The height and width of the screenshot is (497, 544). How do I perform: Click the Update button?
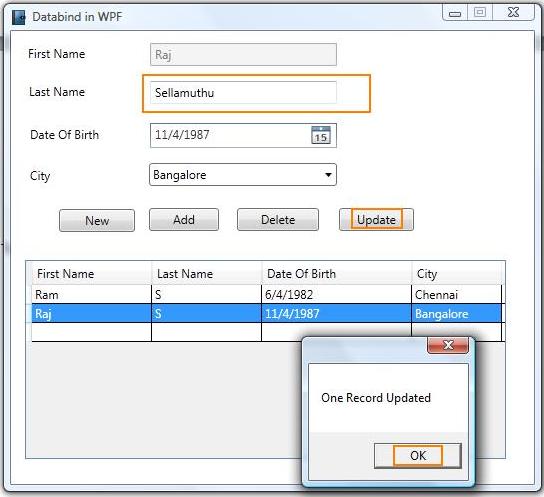point(376,220)
